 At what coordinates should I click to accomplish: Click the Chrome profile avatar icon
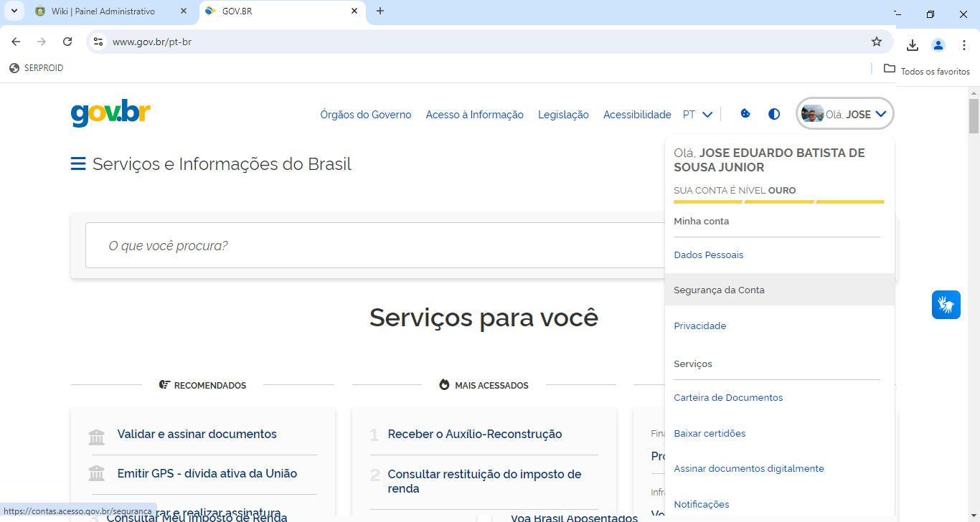tap(938, 44)
